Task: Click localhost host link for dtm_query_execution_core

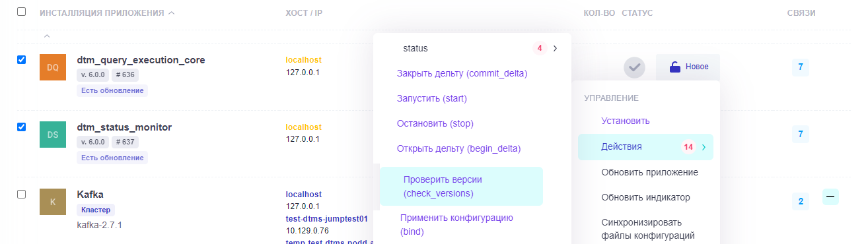Action: point(303,60)
